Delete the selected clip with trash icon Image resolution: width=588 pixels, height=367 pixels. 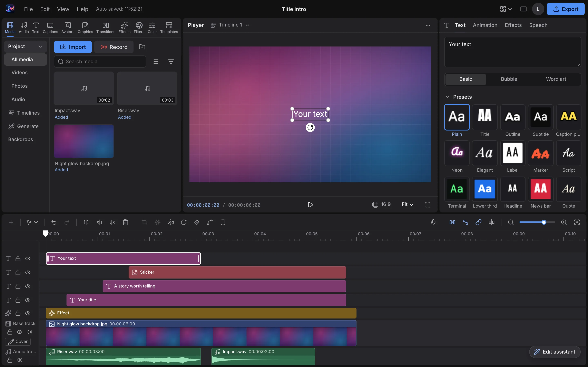[125, 222]
